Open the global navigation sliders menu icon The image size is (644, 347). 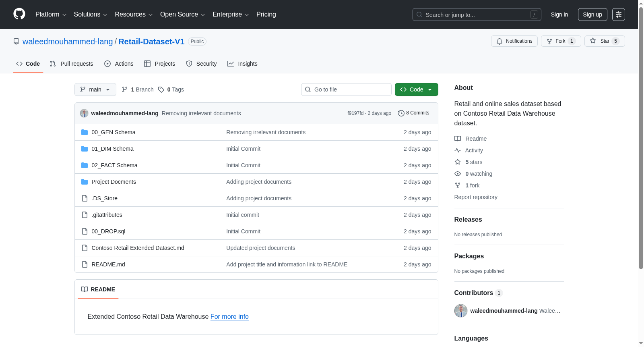[x=619, y=15]
